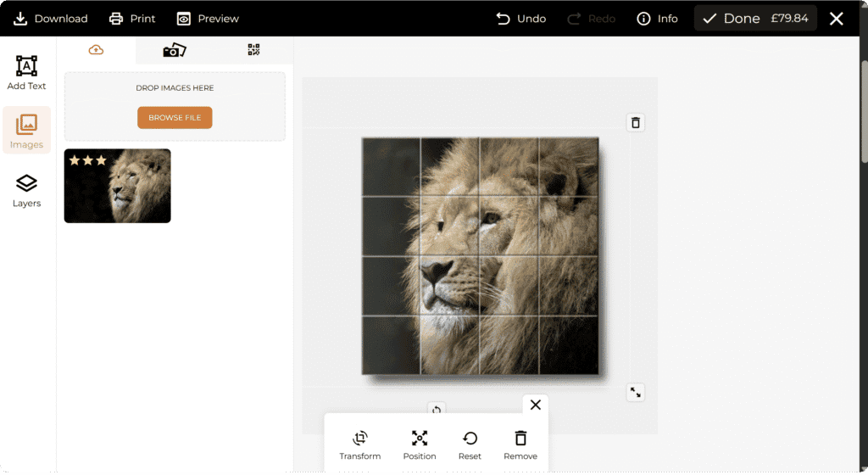Image resolution: width=868 pixels, height=475 pixels.
Task: Click the Transform tool icon
Action: (x=360, y=439)
